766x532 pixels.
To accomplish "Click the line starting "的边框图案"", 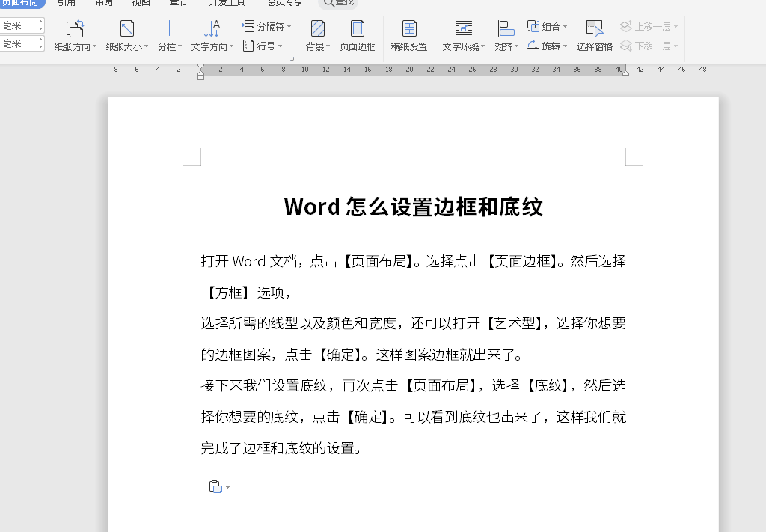I will (x=361, y=355).
